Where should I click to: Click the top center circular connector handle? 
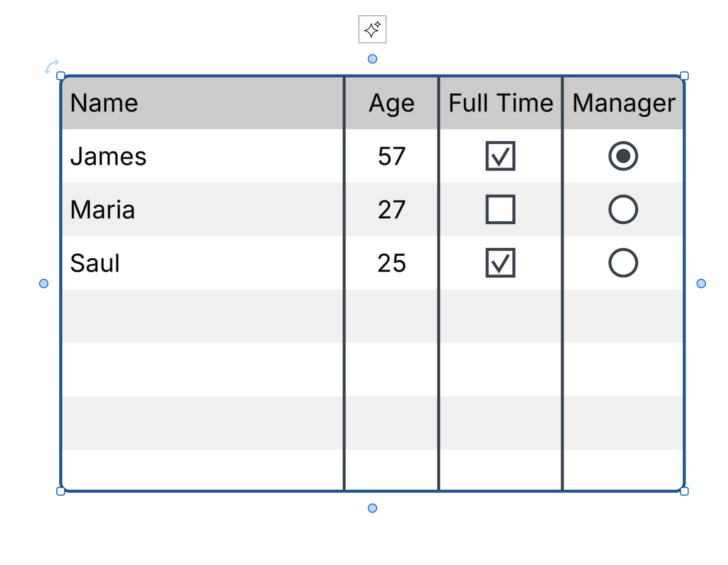point(372,59)
